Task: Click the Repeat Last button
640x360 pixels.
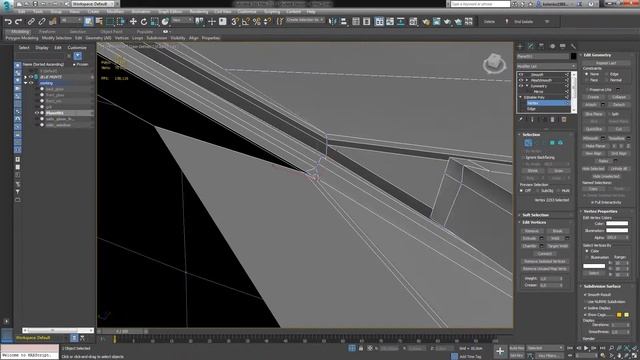Action: 606,63
